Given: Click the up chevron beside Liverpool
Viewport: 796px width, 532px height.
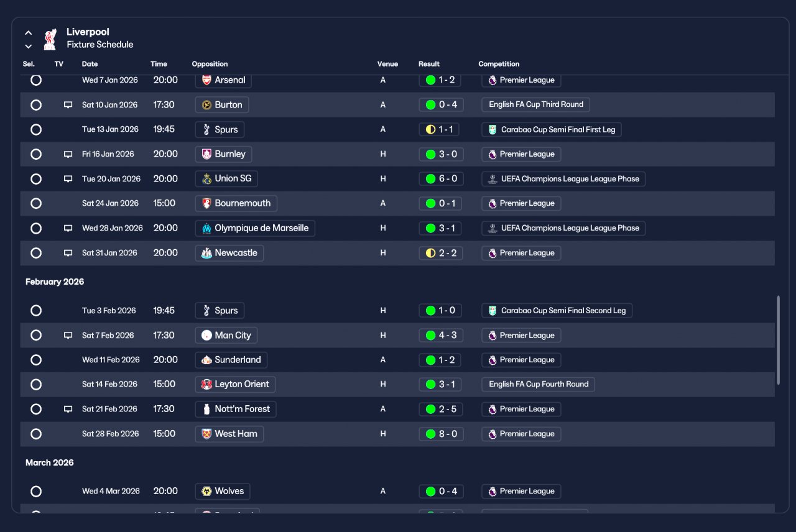Looking at the screenshot, I should click(x=28, y=33).
